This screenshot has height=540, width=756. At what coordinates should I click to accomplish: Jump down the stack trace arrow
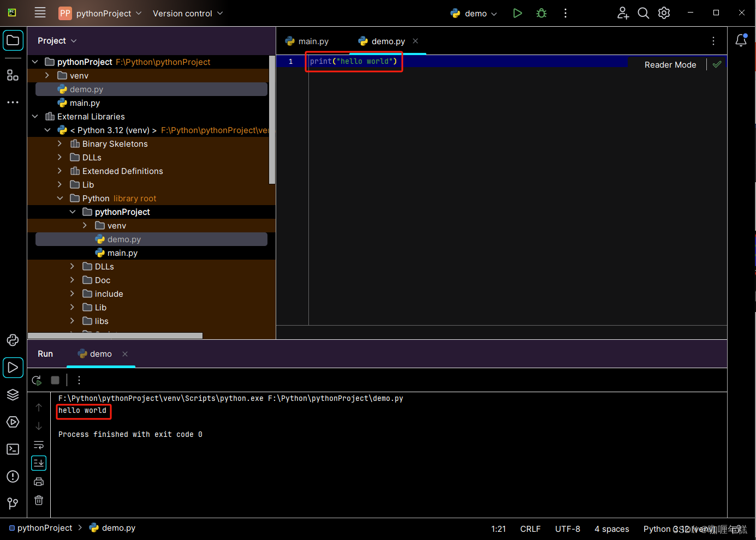(39, 426)
